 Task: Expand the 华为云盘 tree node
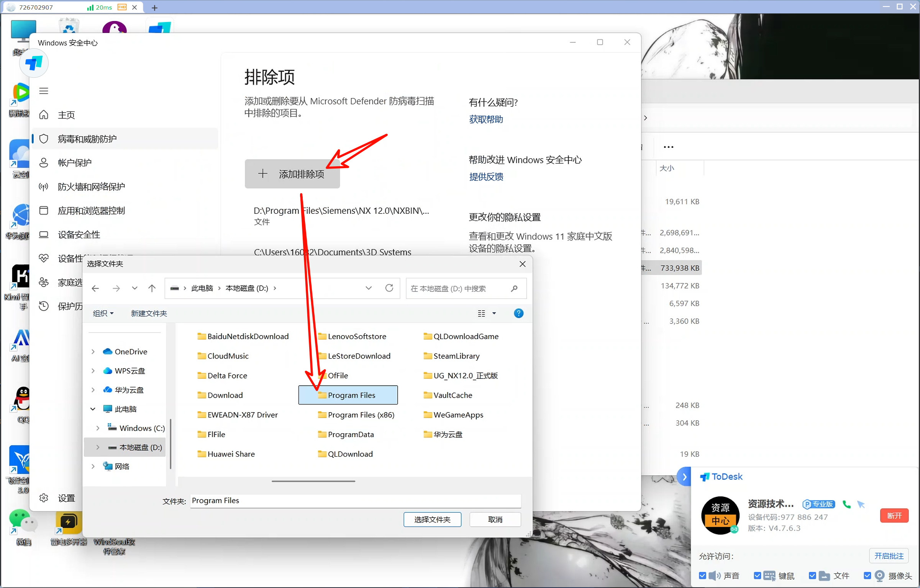point(93,390)
